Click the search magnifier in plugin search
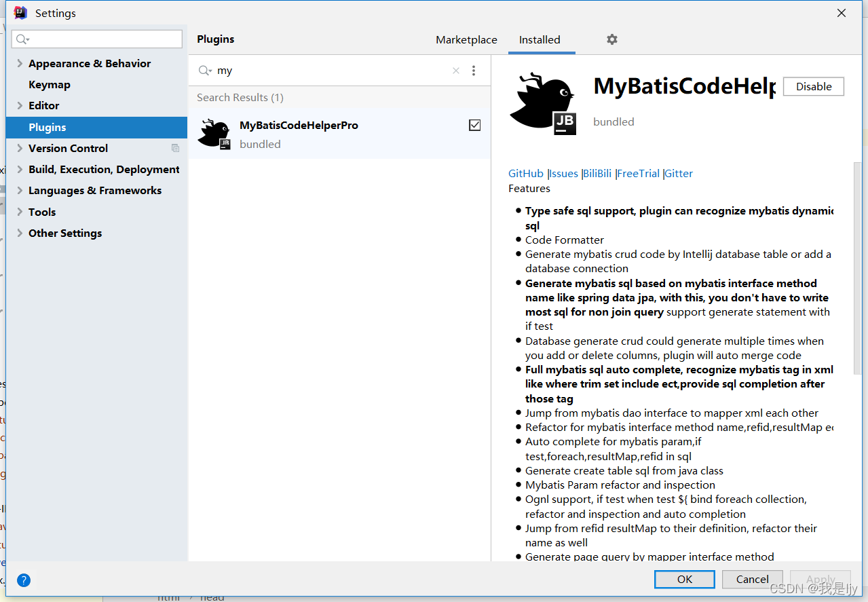The width and height of the screenshot is (868, 602). coord(205,71)
